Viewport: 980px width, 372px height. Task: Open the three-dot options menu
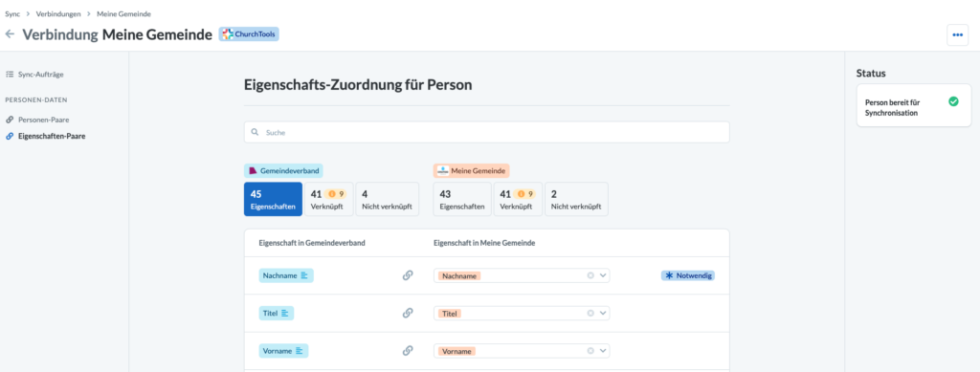coord(957,35)
